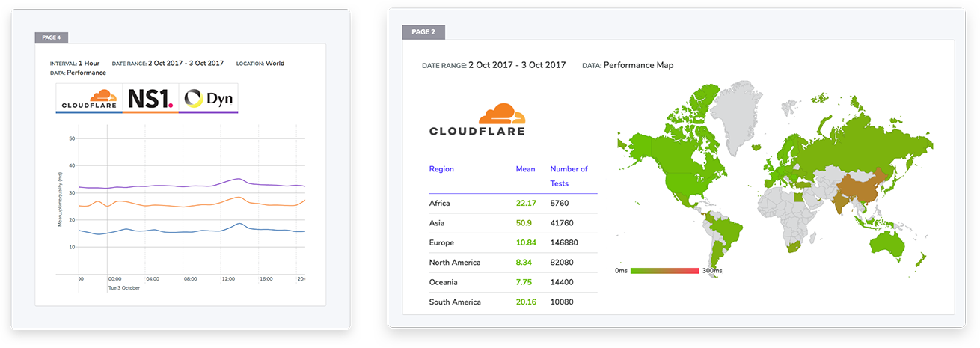Viewport: 980px width, 348px height.
Task: Click the Africa region row label
Action: point(440,203)
